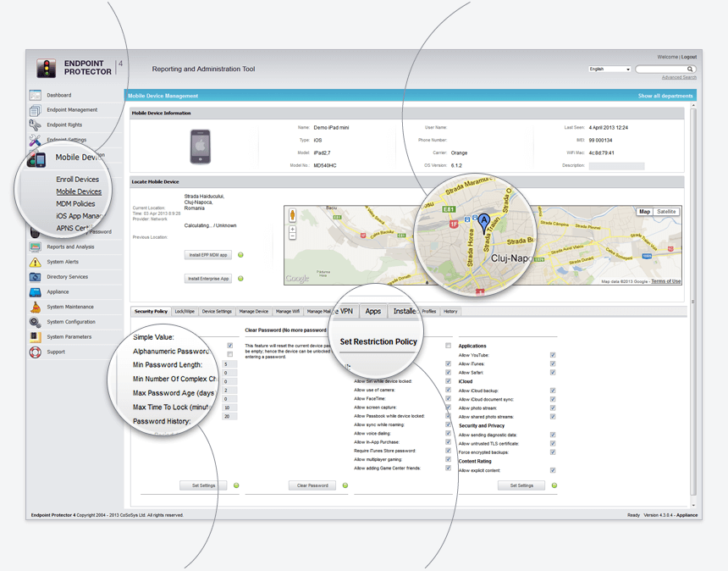Select MDM Policies in the submenu
Viewport: 728px width, 571px height.
(x=75, y=203)
